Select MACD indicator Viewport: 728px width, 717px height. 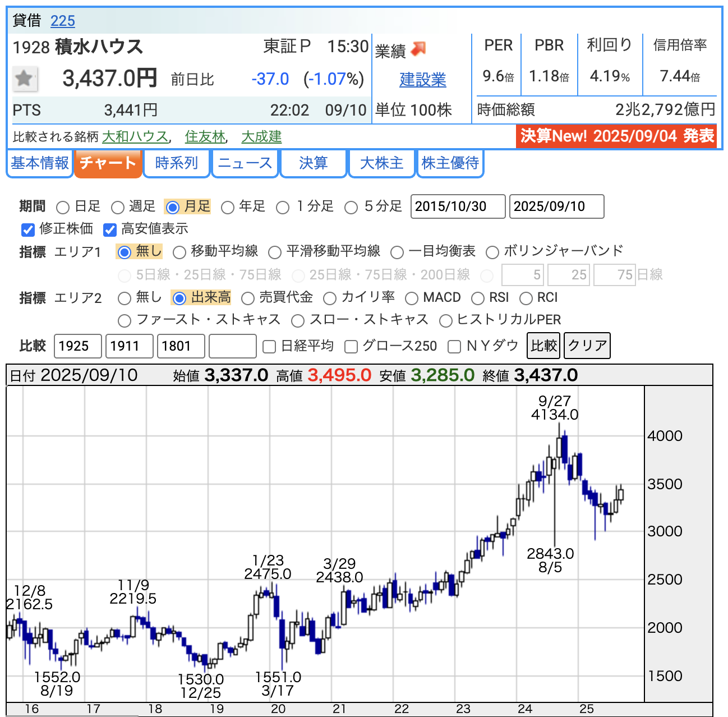pyautogui.click(x=412, y=298)
